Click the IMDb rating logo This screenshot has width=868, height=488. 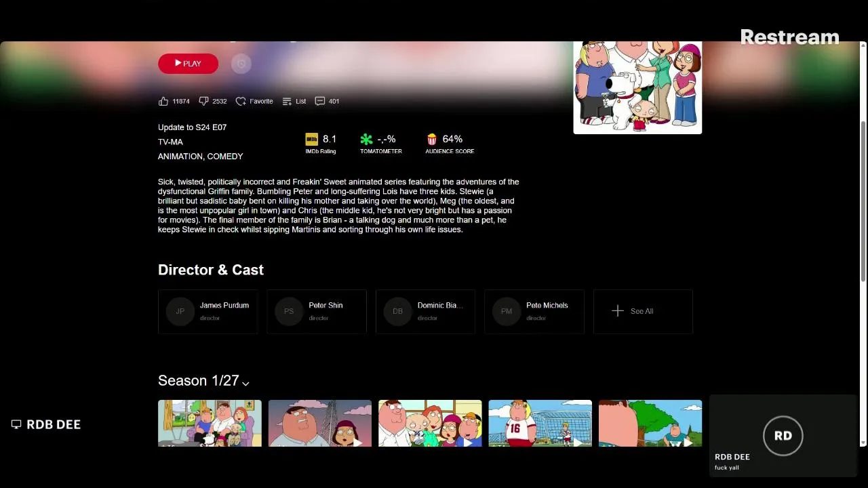click(312, 139)
